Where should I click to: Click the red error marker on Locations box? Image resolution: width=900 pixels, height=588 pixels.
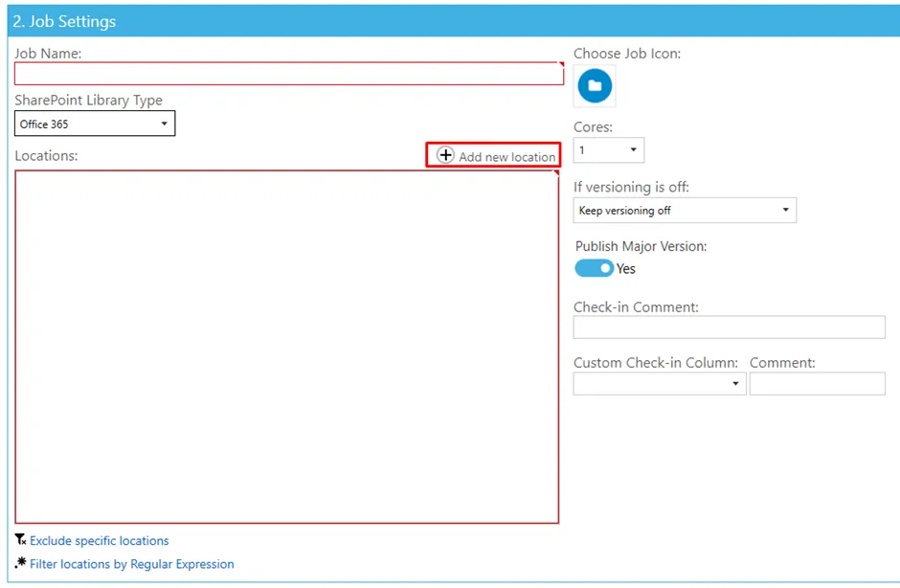click(x=556, y=173)
